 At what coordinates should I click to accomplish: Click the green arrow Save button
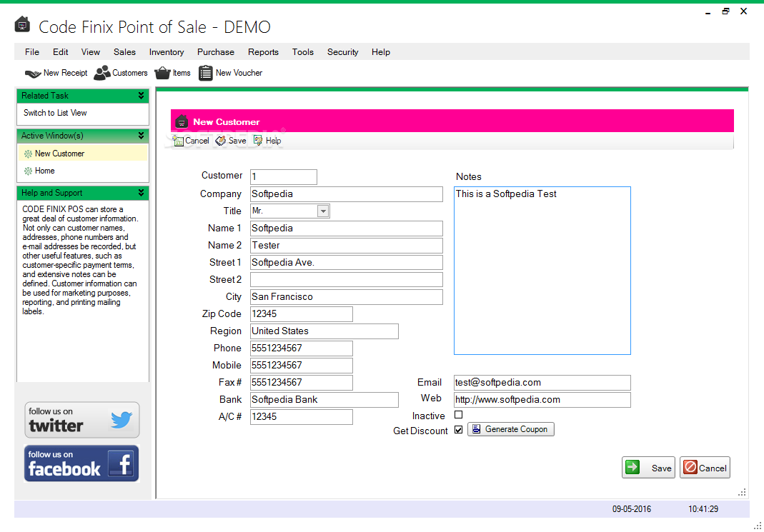point(648,468)
